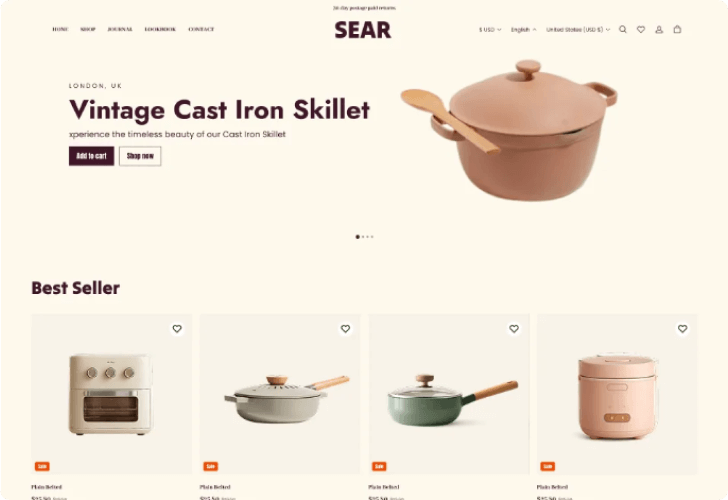Viewport: 728px width, 500px height.
Task: Add the beige casserole pan to wishlist
Action: click(x=345, y=329)
